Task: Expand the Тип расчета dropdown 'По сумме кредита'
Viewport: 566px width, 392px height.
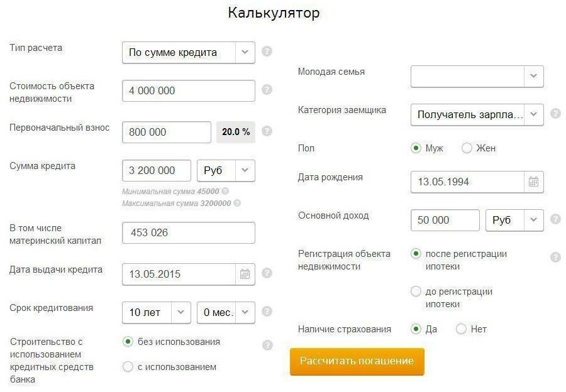Action: click(189, 53)
